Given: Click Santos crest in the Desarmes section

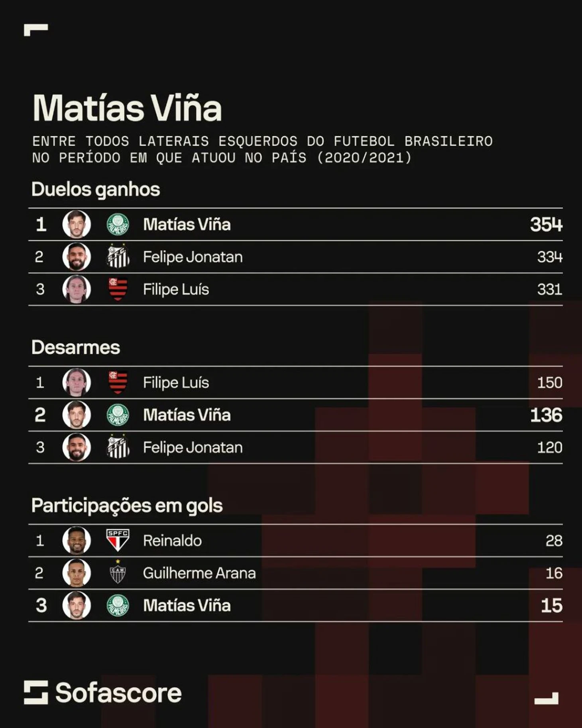Looking at the screenshot, I should pos(118,447).
